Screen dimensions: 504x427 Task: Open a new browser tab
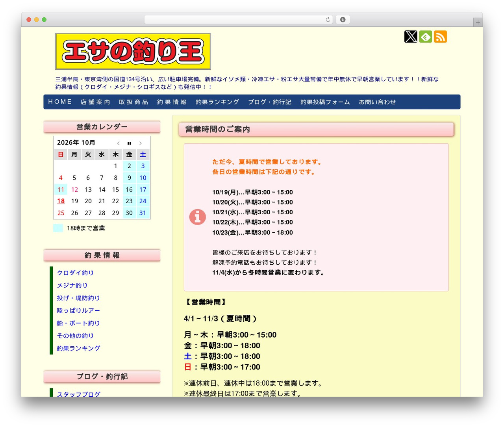pyautogui.click(x=478, y=22)
